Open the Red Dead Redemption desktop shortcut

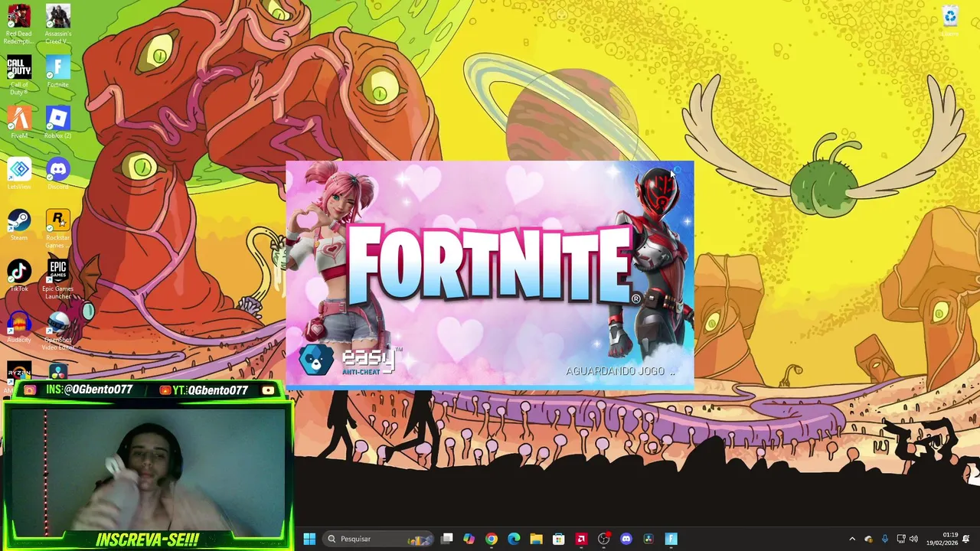(19, 24)
